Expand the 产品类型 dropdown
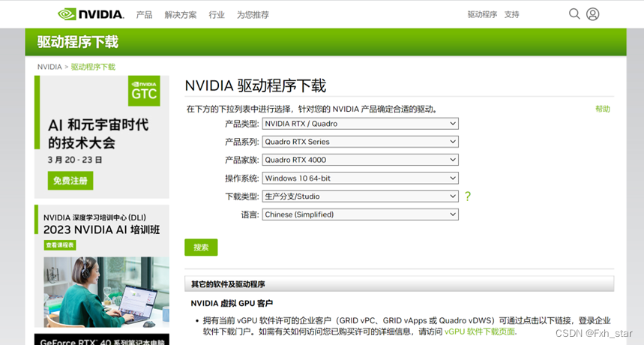Screen dimensions: 644x345 360,124
